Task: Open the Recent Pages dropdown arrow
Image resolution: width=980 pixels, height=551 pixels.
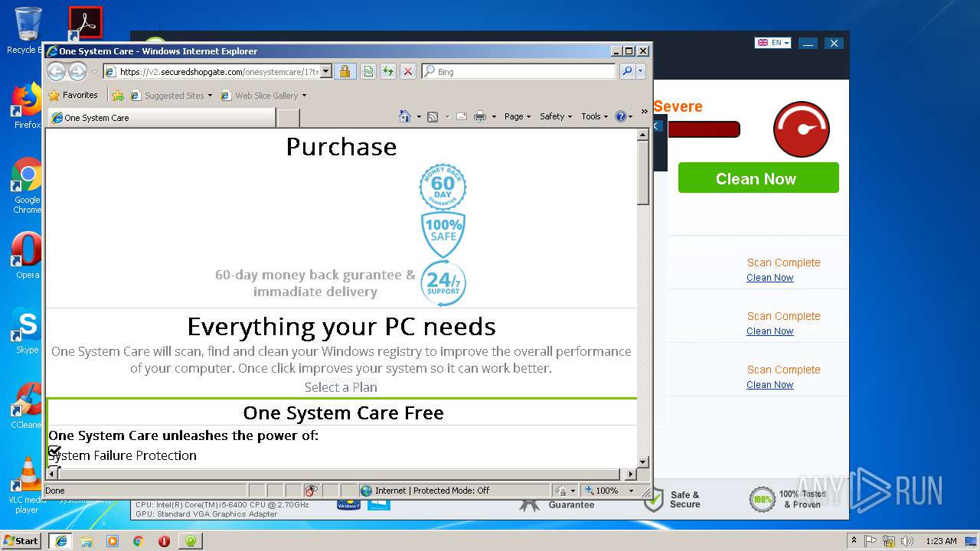Action: point(94,72)
